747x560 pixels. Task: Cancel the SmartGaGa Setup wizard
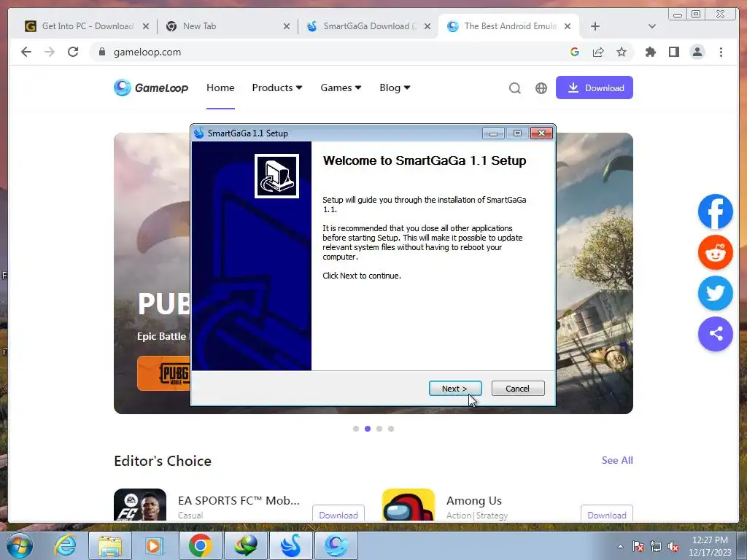518,389
